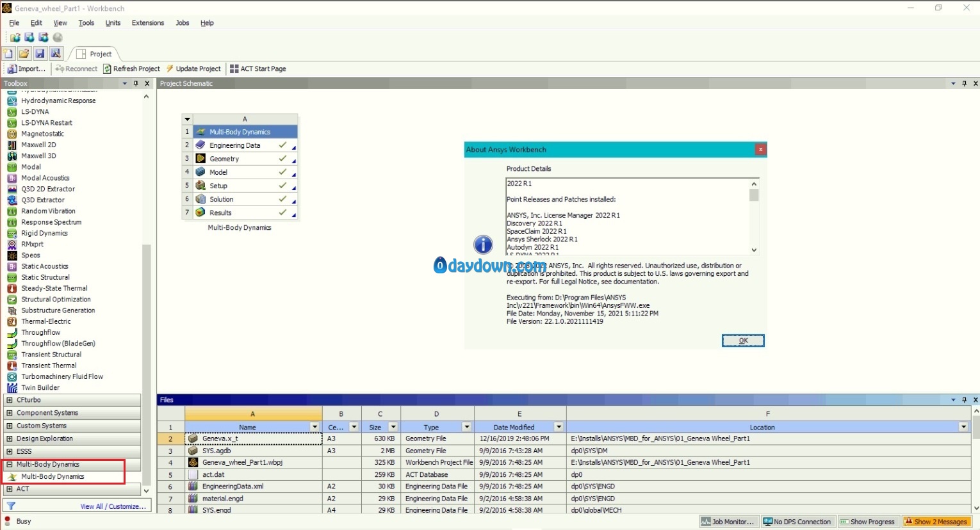Click the Job Monitor status button

point(729,522)
